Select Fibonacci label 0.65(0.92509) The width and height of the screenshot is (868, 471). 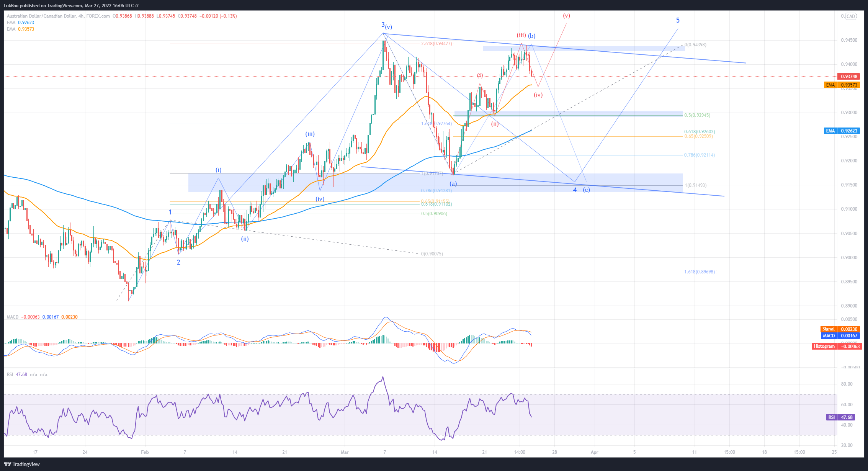698,136
